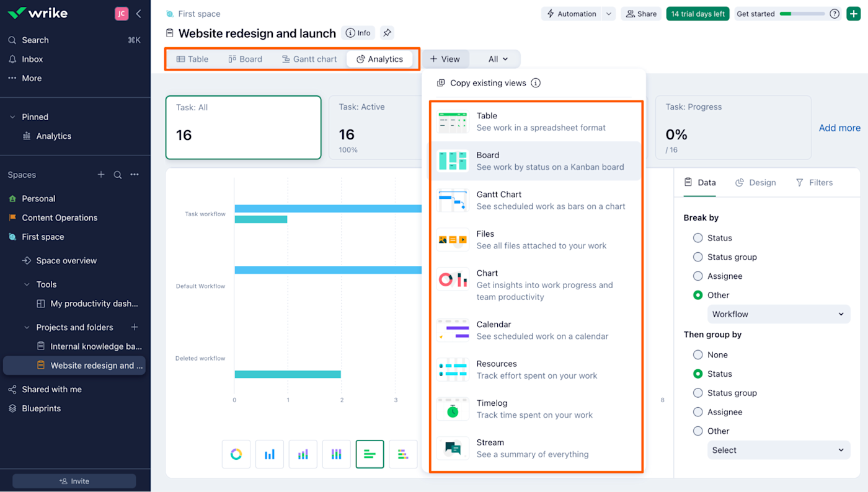Open the help question mark icon
Image resolution: width=868 pixels, height=492 pixels.
click(x=835, y=14)
